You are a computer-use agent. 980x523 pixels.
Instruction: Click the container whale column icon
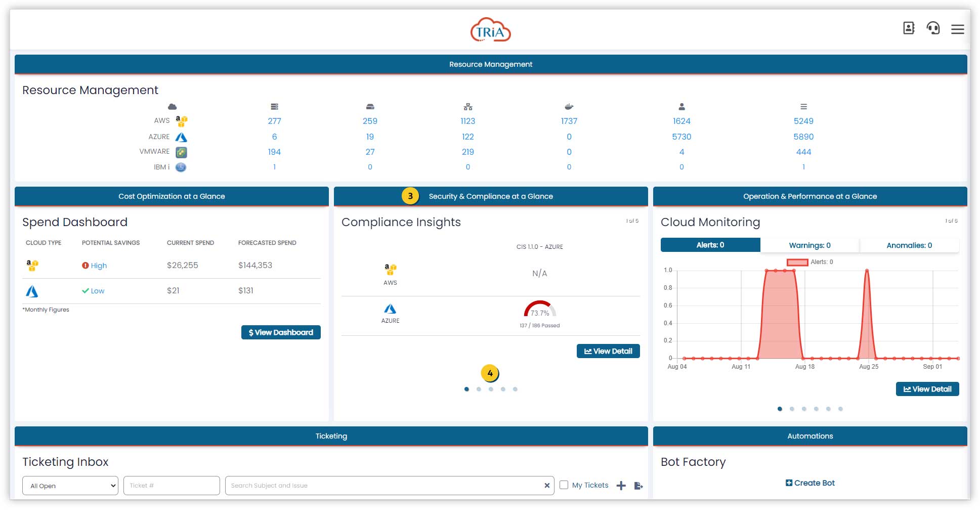point(569,107)
